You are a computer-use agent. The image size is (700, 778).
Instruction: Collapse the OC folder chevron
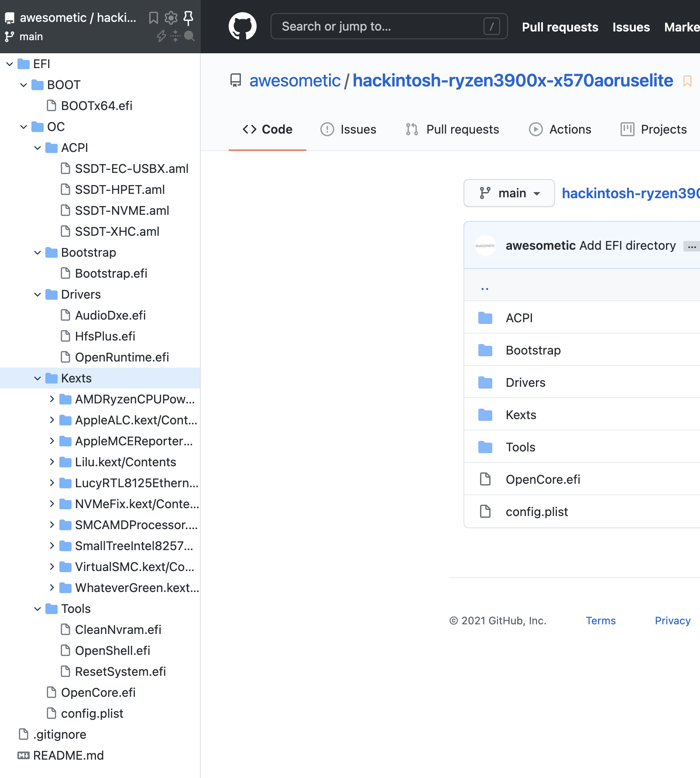[x=24, y=127]
